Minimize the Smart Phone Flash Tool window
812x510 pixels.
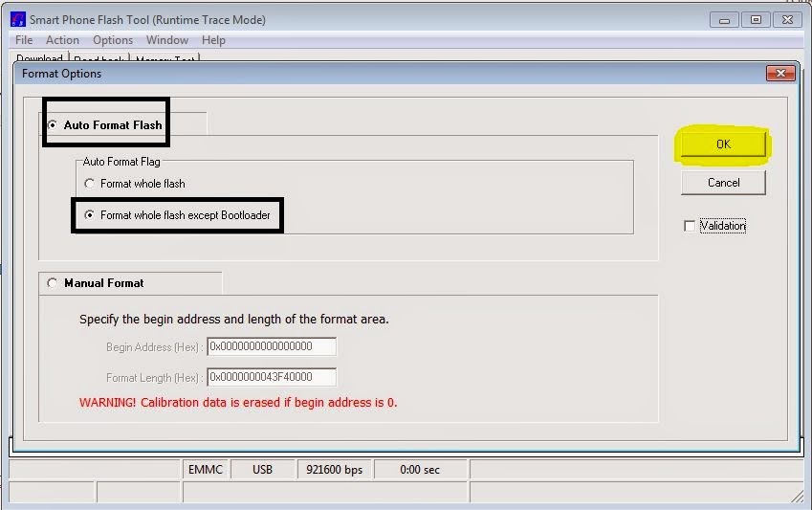[x=724, y=20]
